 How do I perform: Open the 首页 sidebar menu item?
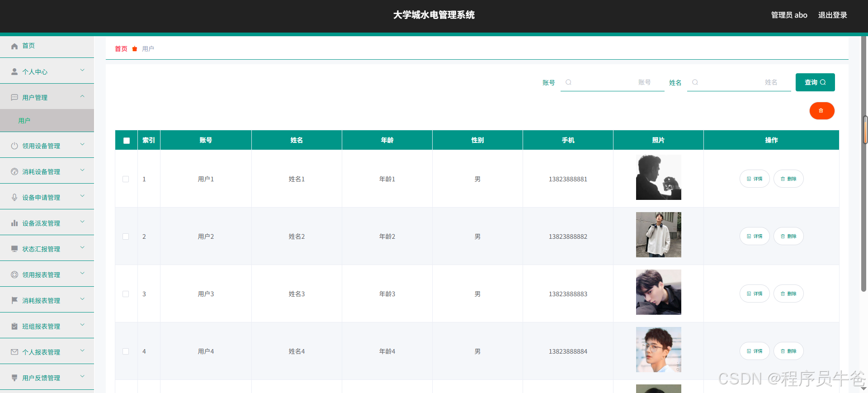coord(47,46)
